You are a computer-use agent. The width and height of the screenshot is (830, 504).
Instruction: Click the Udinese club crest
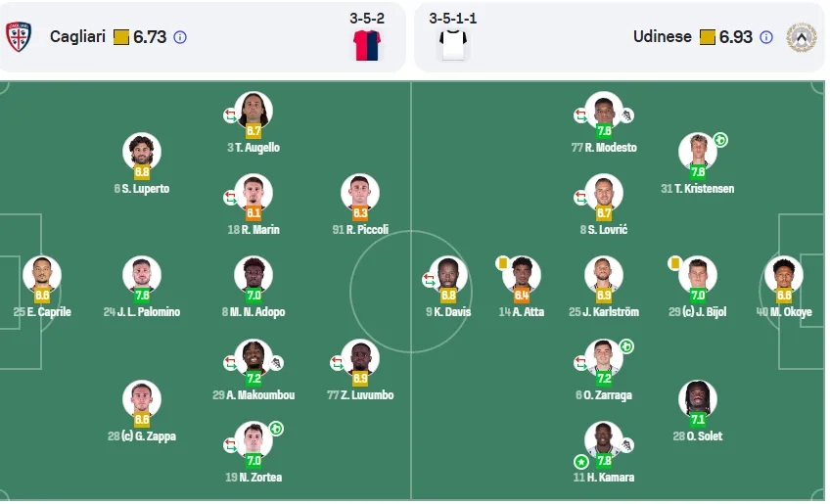(802, 37)
